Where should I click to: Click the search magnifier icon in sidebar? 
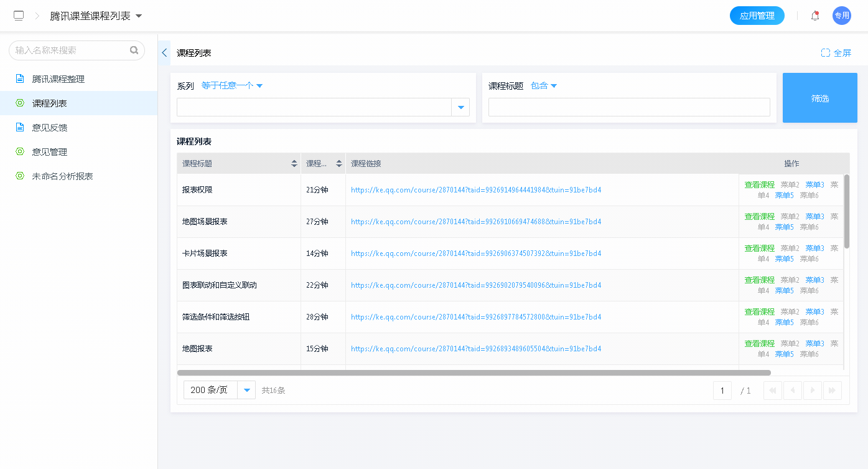pyautogui.click(x=134, y=50)
